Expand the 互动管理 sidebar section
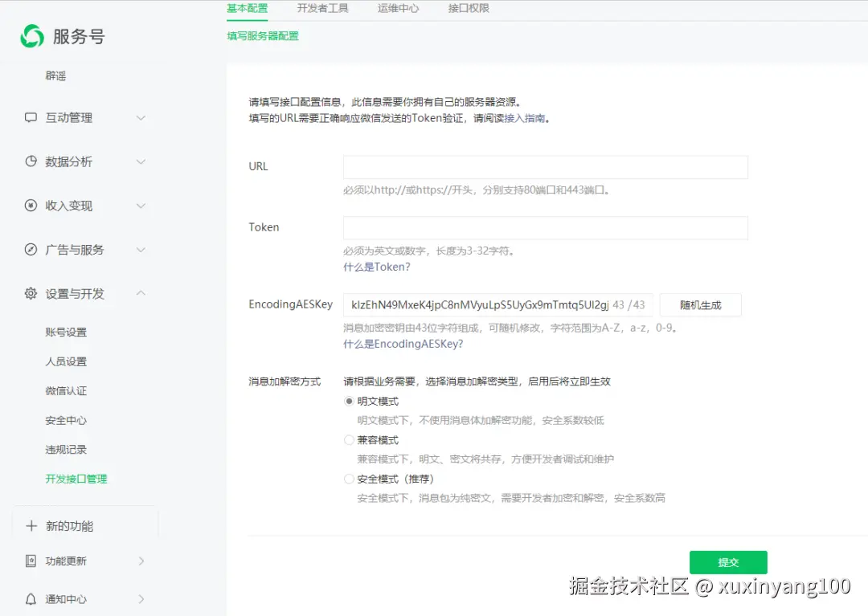This screenshot has width=868, height=616. tap(141, 117)
